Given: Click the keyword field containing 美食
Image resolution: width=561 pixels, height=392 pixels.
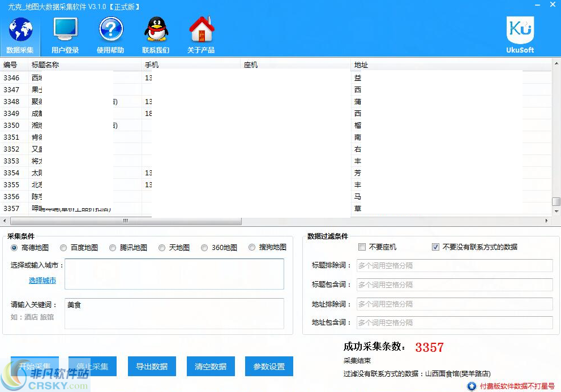Looking at the screenshot, I should pos(174,313).
